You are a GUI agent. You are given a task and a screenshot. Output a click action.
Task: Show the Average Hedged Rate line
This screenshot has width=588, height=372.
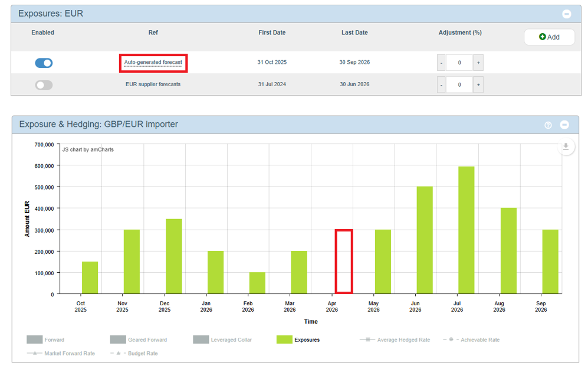(368, 340)
